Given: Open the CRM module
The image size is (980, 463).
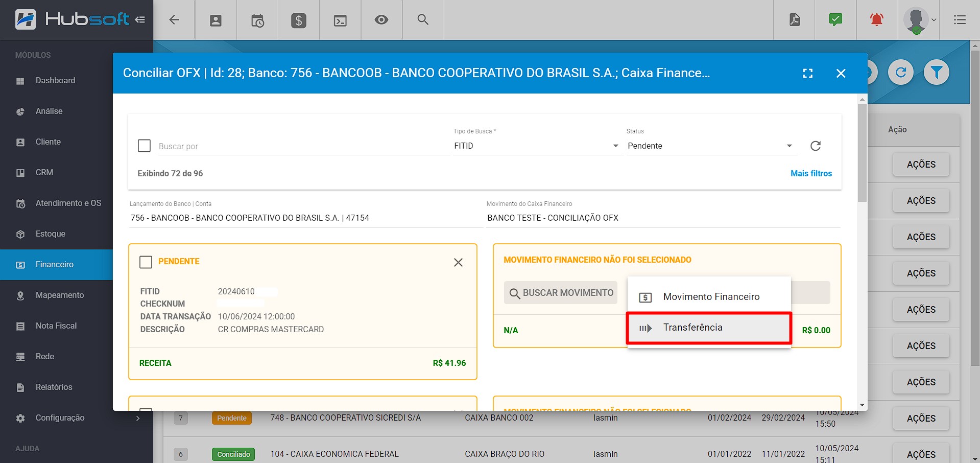Looking at the screenshot, I should (x=56, y=173).
